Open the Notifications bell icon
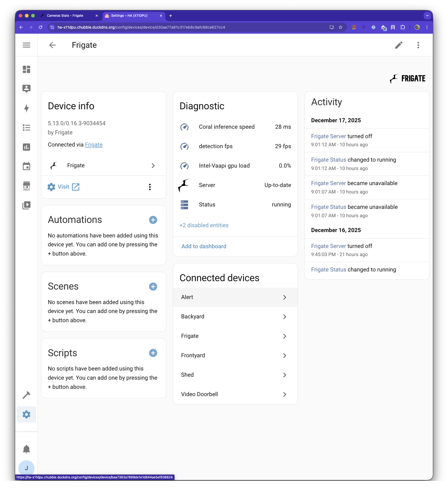Image resolution: width=448 pixels, height=500 pixels. (26, 449)
